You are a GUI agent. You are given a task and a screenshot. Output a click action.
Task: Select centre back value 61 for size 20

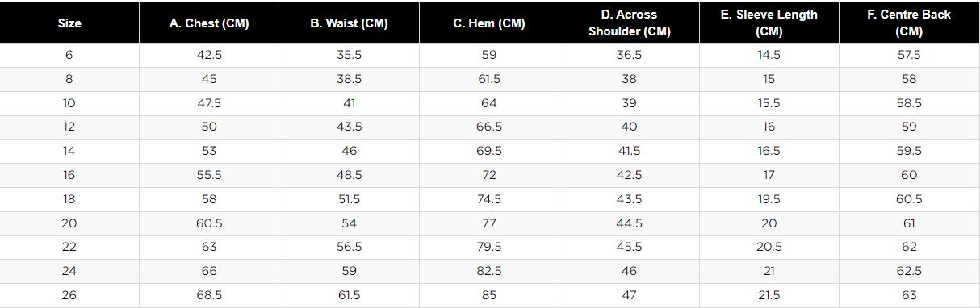point(909,223)
